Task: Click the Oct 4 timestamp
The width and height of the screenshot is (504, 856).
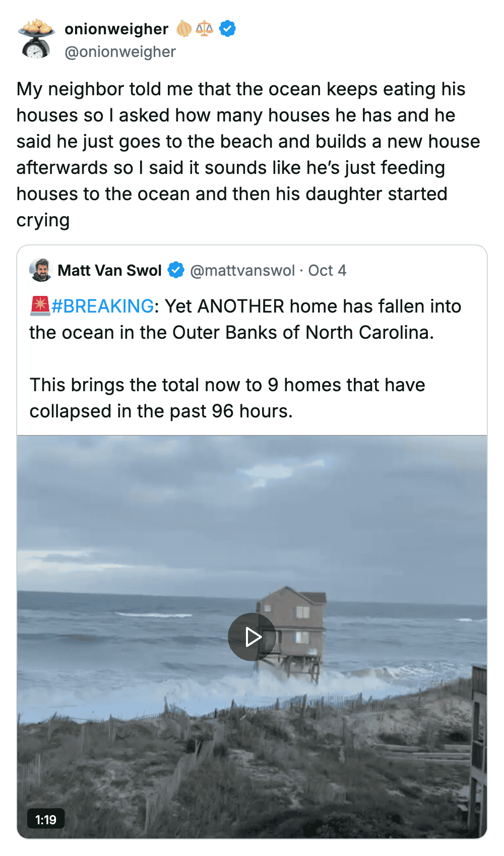Action: coord(327,270)
